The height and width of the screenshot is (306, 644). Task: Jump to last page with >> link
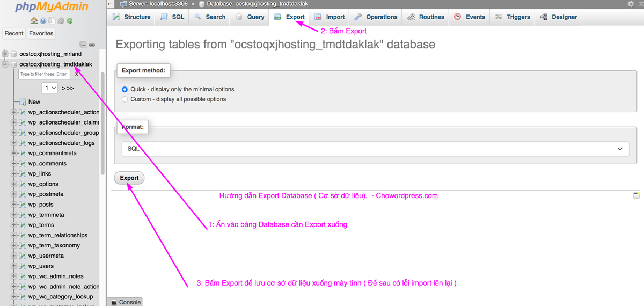coord(70,88)
